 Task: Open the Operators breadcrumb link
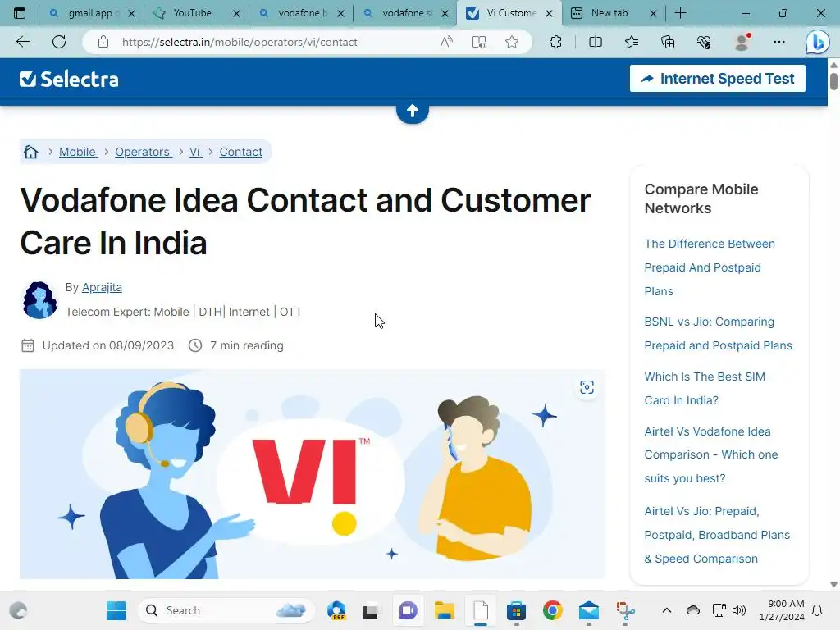click(x=143, y=152)
